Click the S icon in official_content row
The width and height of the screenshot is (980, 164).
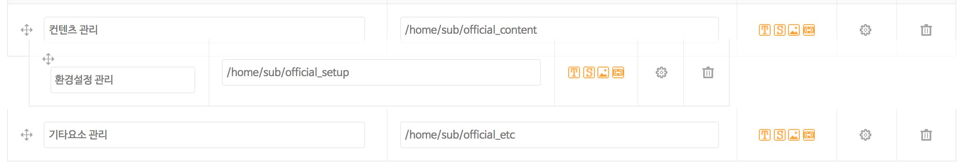(x=780, y=30)
